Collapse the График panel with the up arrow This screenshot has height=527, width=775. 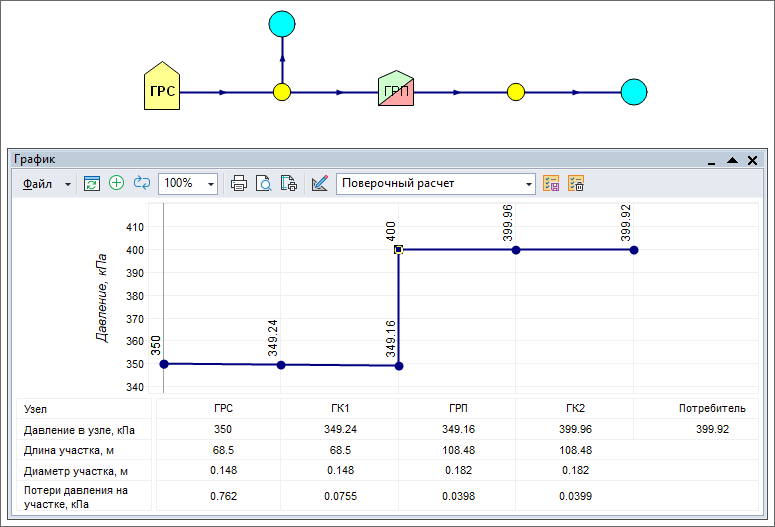[732, 160]
